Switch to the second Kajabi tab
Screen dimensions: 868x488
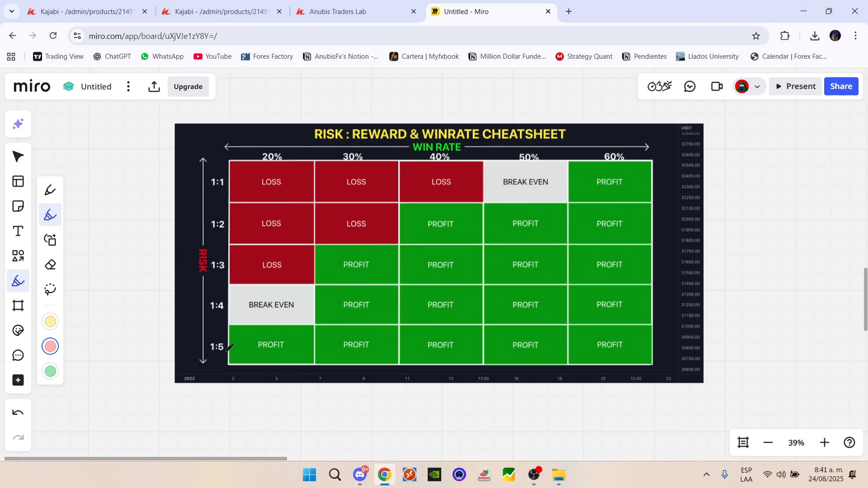click(220, 11)
